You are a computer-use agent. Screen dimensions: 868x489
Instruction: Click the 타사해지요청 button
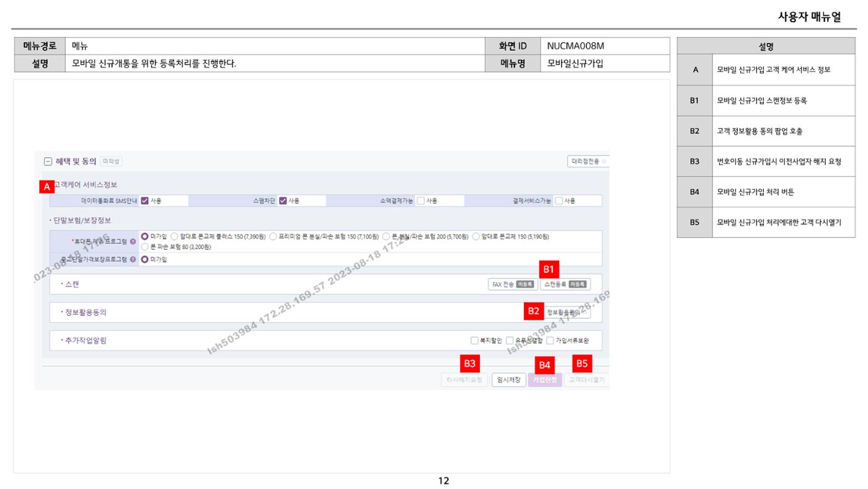(x=464, y=380)
